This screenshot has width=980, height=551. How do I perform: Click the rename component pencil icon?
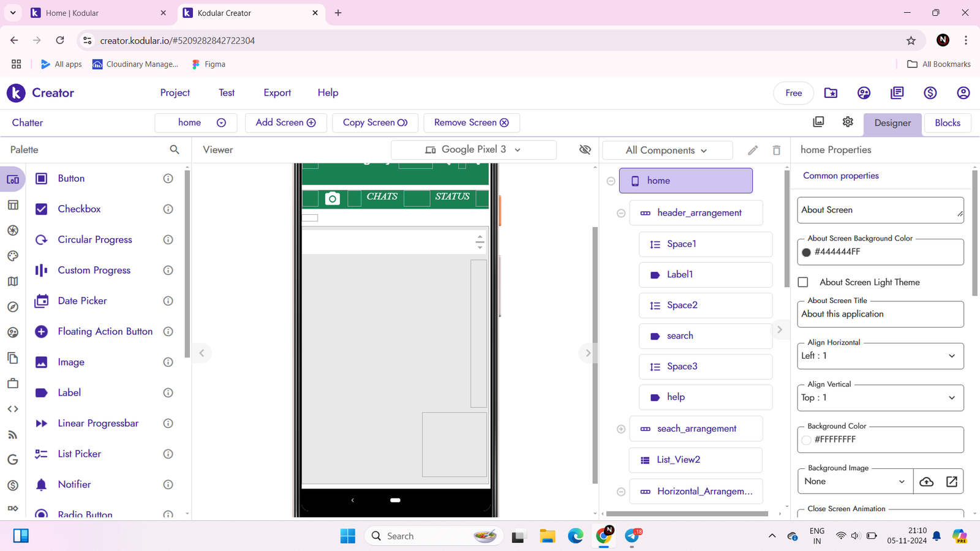coord(753,150)
